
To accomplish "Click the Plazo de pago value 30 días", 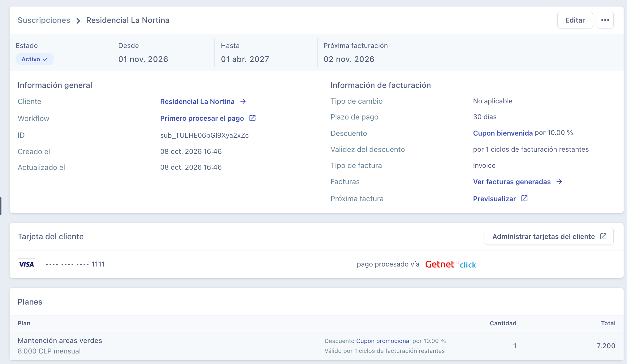I will click(485, 117).
